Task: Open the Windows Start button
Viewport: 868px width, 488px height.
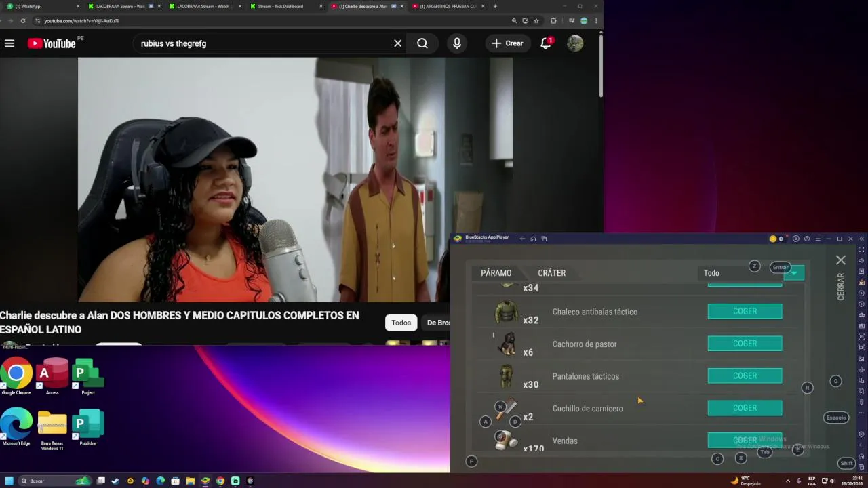Action: [x=9, y=481]
